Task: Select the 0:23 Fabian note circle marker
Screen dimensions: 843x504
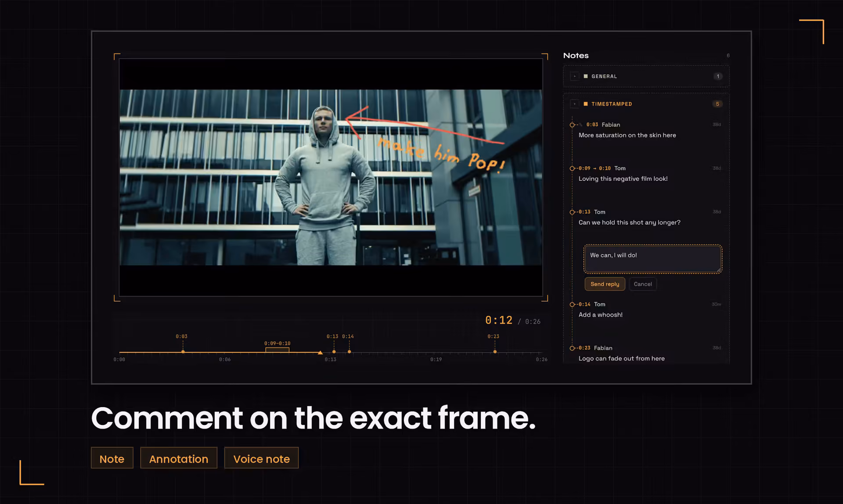Action: point(572,348)
